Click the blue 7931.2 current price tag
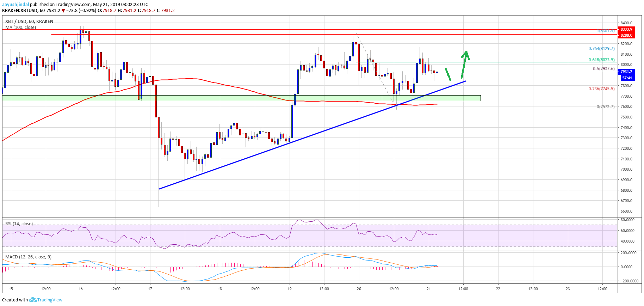 pos(626,72)
